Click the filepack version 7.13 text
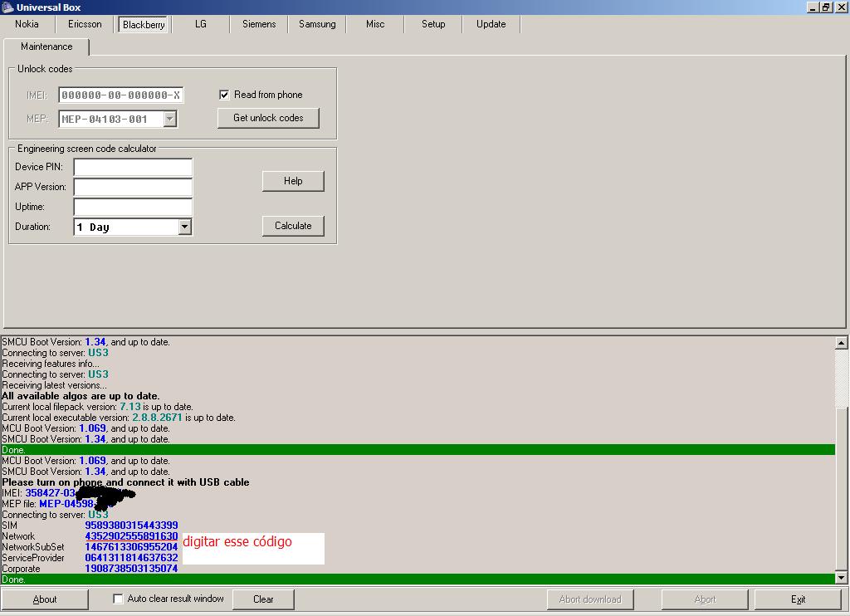 130,407
